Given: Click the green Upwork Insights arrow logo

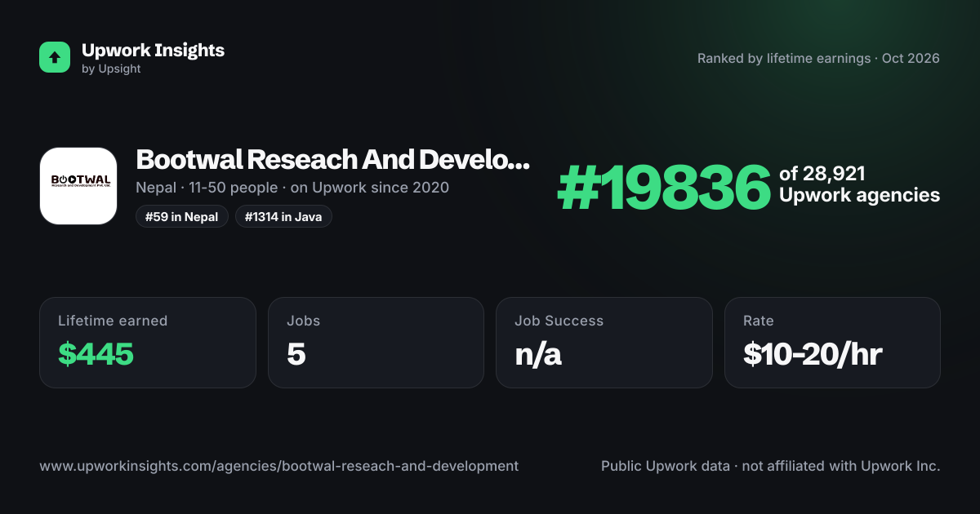Looking at the screenshot, I should click(55, 57).
